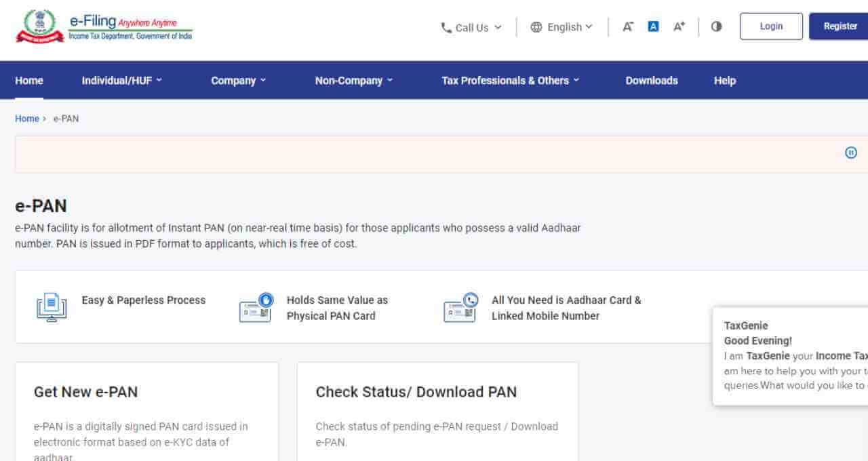Click the Home breadcrumb link
Screen dimensions: 868x461
(x=27, y=119)
